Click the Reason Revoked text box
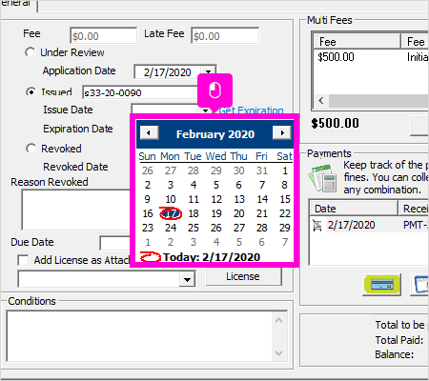Viewport: 429px width, 381px height. coord(76,209)
